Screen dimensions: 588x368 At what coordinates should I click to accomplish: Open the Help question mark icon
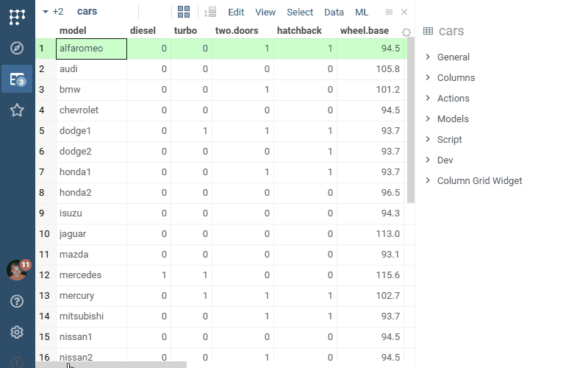(x=18, y=301)
